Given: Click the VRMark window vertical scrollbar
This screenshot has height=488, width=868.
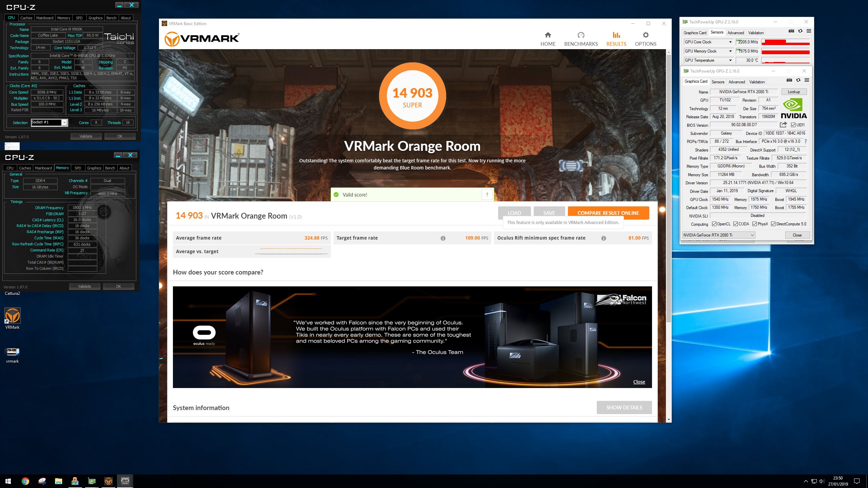Looking at the screenshot, I should pyautogui.click(x=669, y=188).
